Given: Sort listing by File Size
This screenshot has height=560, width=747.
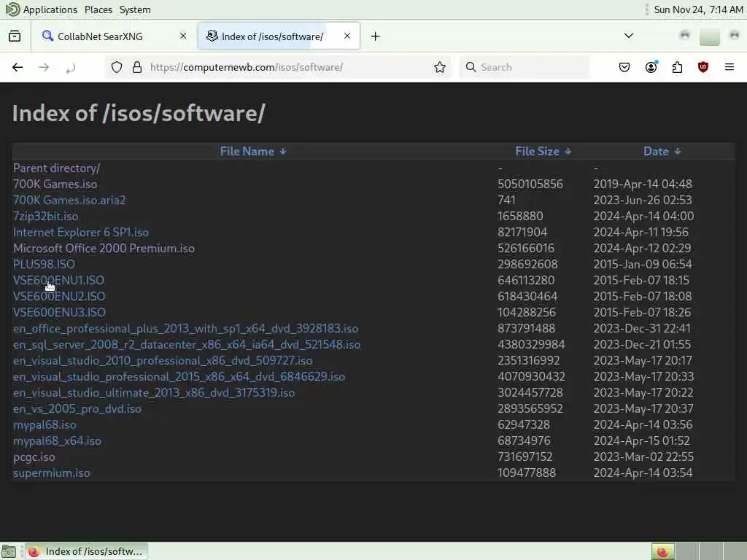Looking at the screenshot, I should click(x=543, y=152).
